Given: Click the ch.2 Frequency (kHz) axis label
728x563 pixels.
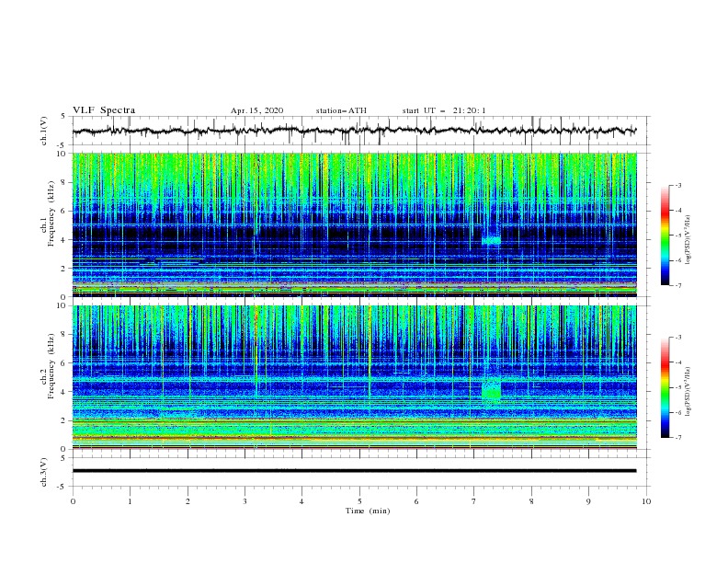Looking at the screenshot, I should tap(47, 366).
